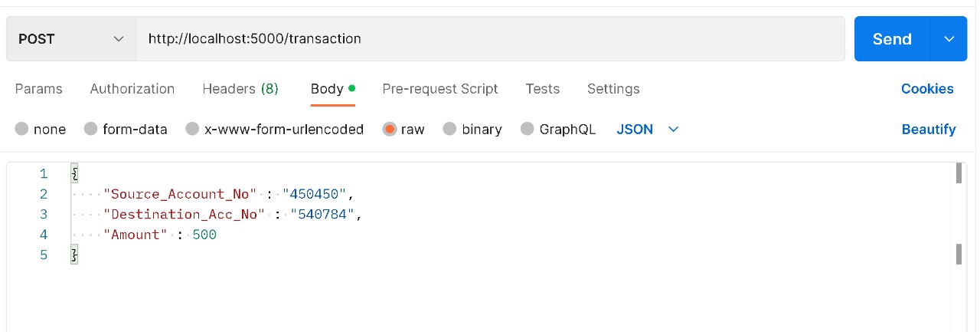Switch to the Tests tab
Viewport: 980px width, 332px height.
pos(543,89)
